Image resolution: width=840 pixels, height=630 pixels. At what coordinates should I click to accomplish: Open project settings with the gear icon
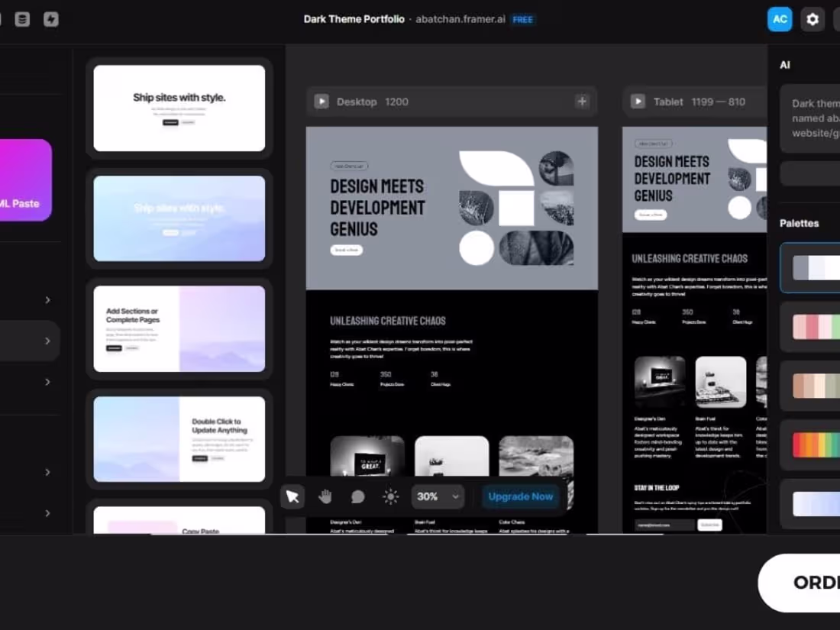coord(812,19)
